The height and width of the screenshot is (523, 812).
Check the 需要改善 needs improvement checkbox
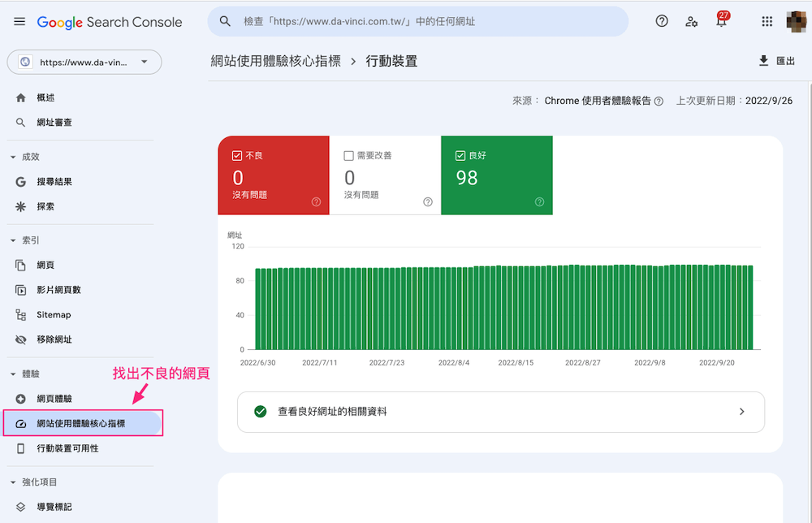click(349, 155)
